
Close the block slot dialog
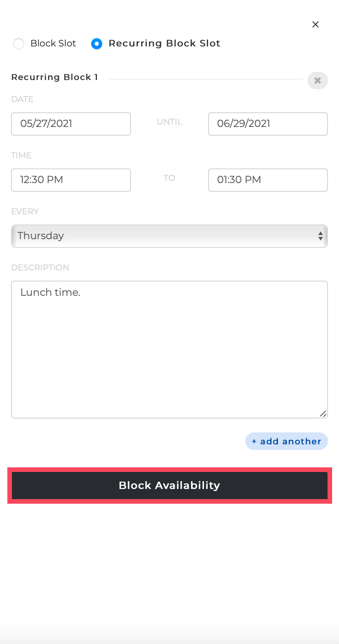point(316,24)
